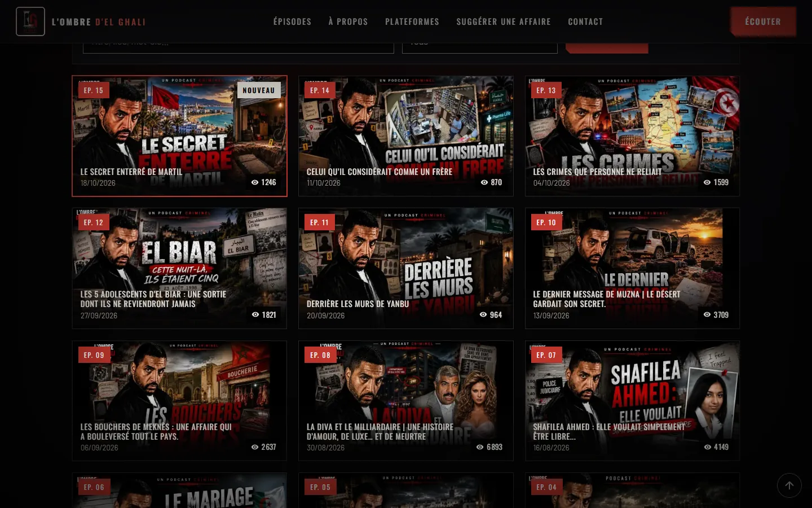
Task: Go to the ÉPISODES menu item
Action: coord(292,21)
